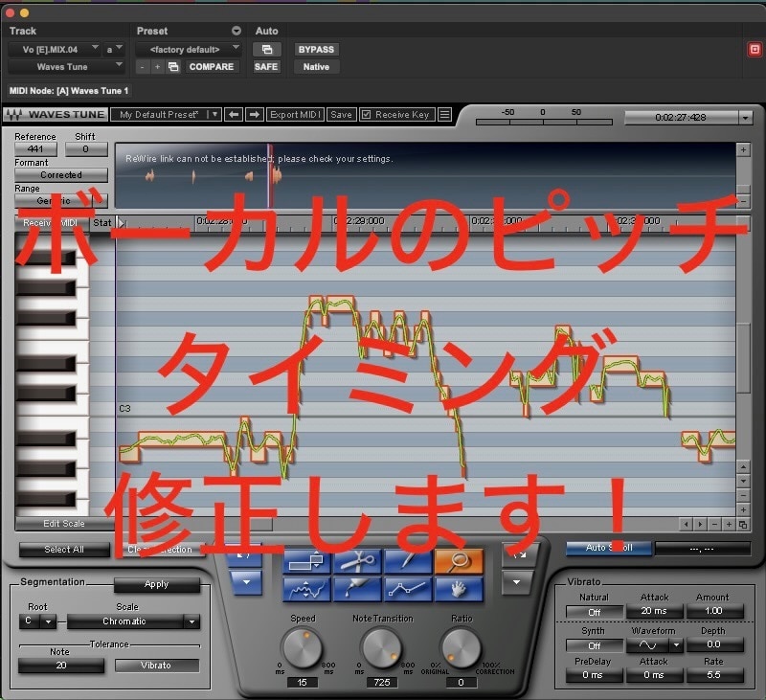Click next preset plus button
This screenshot has height=700, width=766.
click(157, 66)
